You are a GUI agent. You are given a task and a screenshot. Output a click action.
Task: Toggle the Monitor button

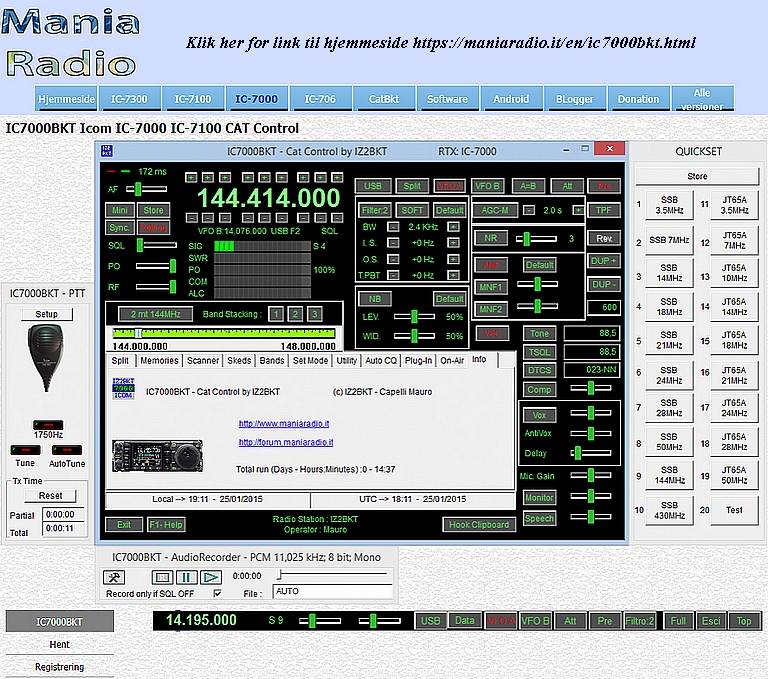pos(539,497)
